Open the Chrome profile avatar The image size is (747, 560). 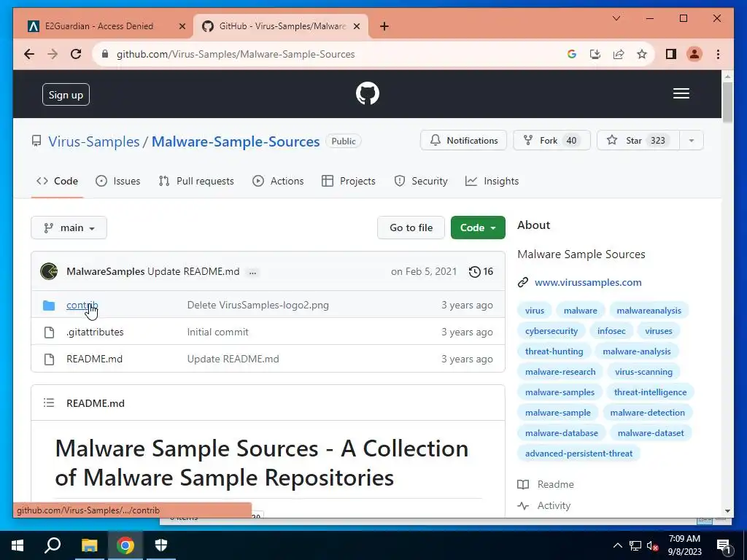pyautogui.click(x=694, y=54)
